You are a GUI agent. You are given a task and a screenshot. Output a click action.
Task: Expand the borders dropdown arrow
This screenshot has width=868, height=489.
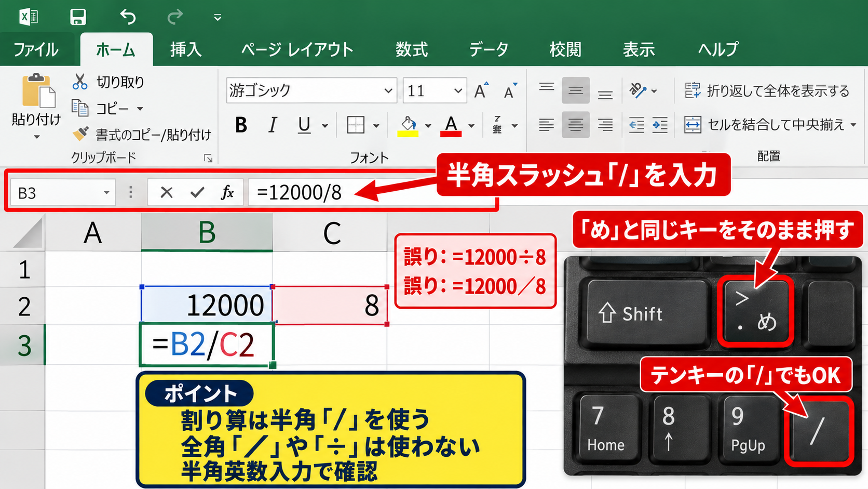tap(376, 126)
